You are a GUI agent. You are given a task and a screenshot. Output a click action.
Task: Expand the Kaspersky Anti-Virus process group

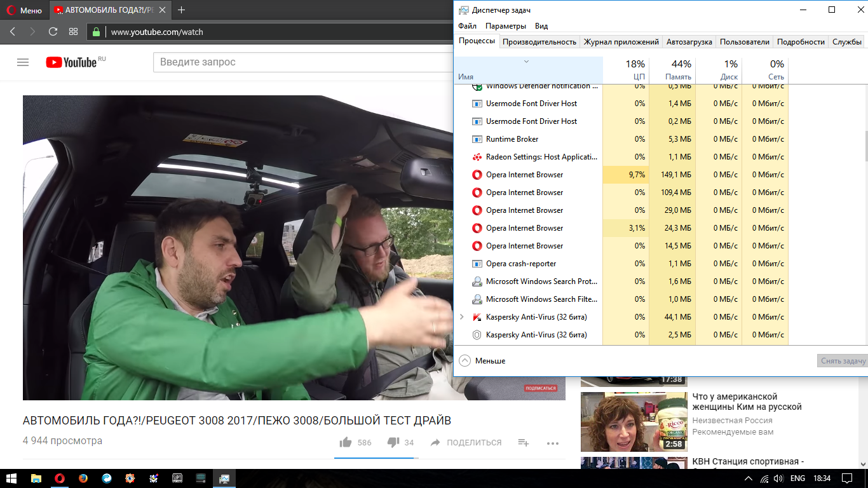(462, 316)
